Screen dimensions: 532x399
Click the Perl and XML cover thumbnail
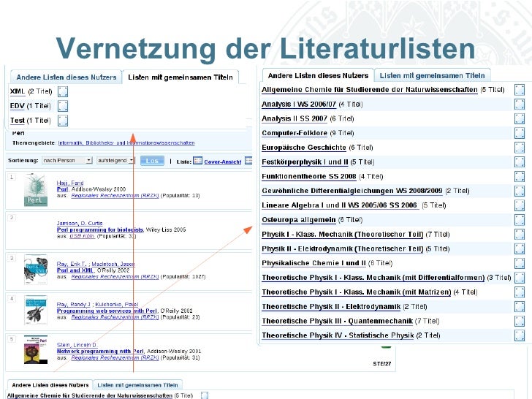click(36, 270)
